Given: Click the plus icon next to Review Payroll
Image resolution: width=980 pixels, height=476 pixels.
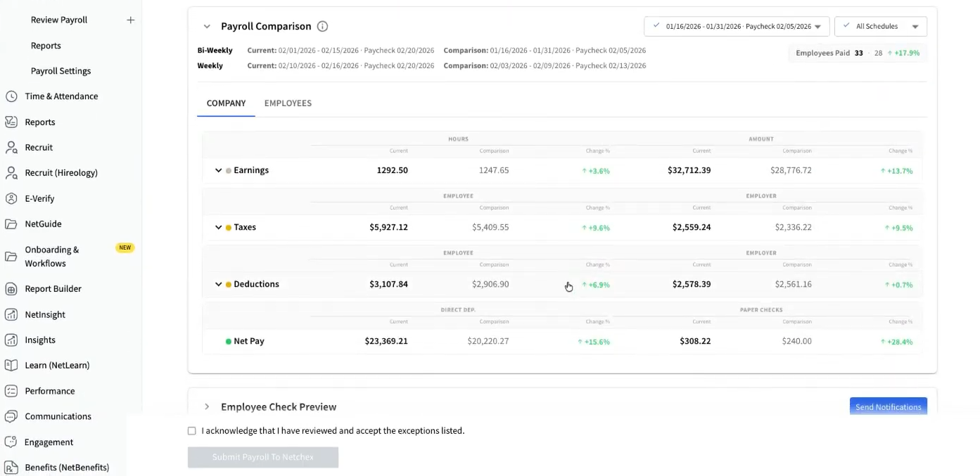Looking at the screenshot, I should [130, 20].
